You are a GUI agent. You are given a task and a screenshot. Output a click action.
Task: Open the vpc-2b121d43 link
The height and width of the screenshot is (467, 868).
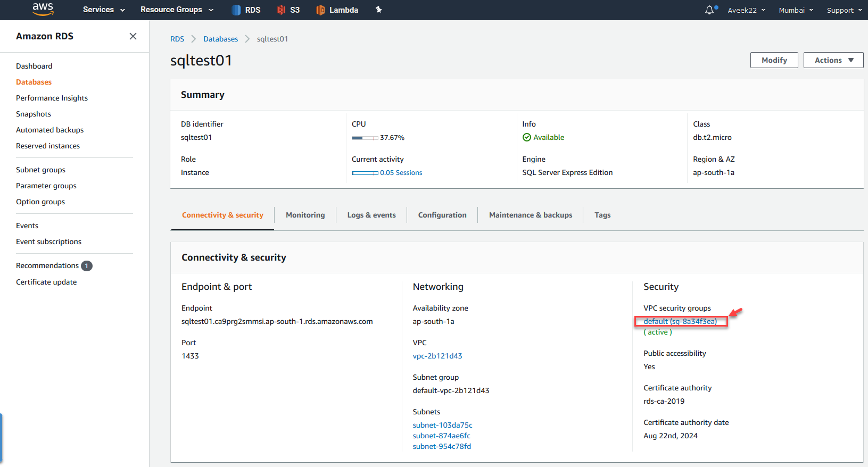pos(437,356)
